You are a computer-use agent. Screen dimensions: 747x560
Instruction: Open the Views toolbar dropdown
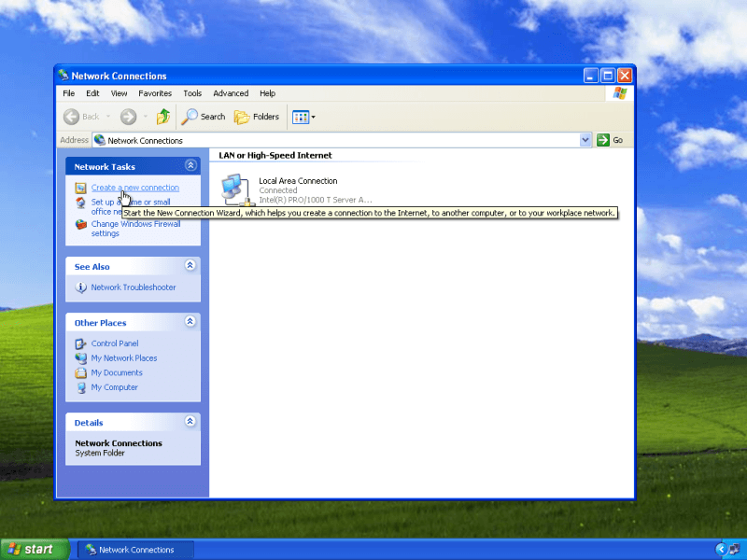303,117
